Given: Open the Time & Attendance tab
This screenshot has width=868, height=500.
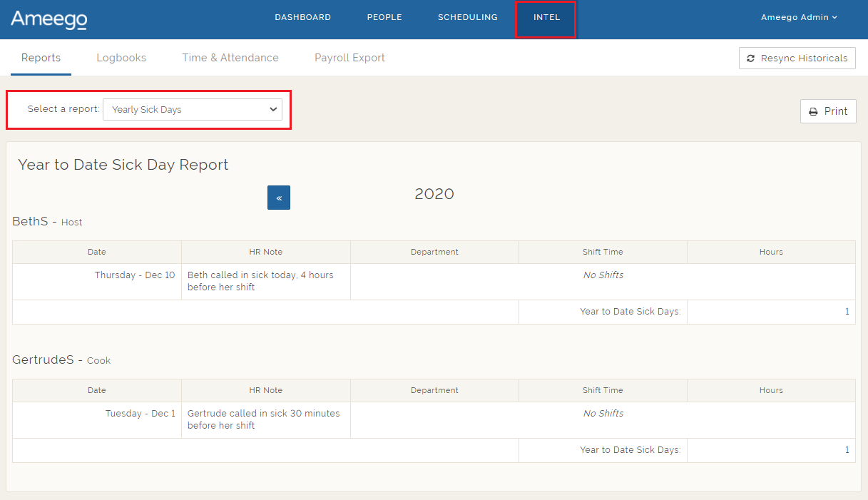Looking at the screenshot, I should coord(230,58).
